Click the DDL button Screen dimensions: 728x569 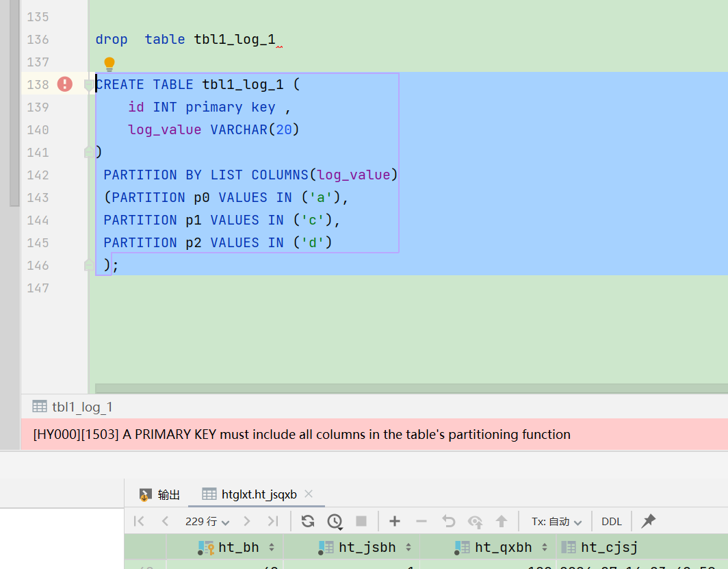(x=612, y=522)
